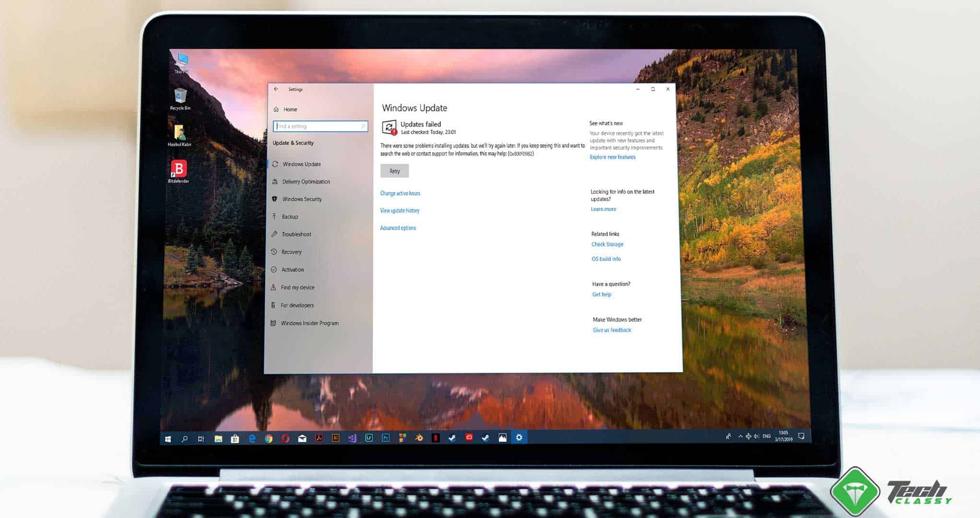The height and width of the screenshot is (518, 980).
Task: Go to Settings Home
Action: point(290,109)
